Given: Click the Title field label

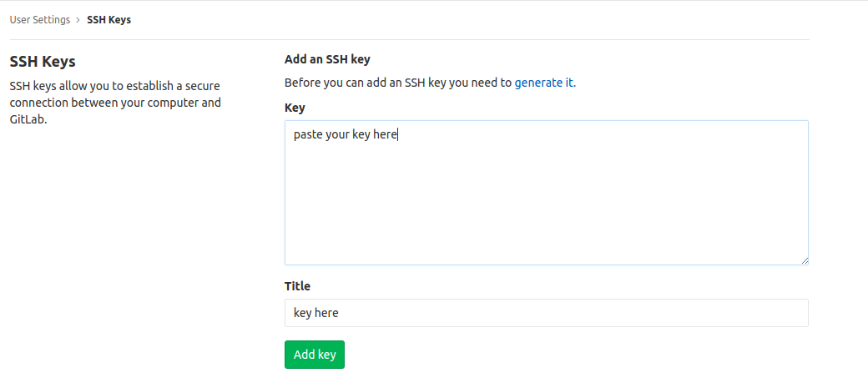Looking at the screenshot, I should tap(297, 286).
